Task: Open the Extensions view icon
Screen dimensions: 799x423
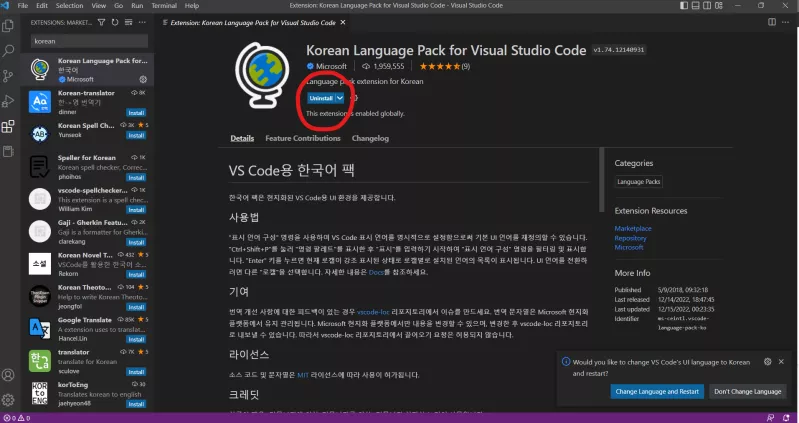Action: pos(8,126)
